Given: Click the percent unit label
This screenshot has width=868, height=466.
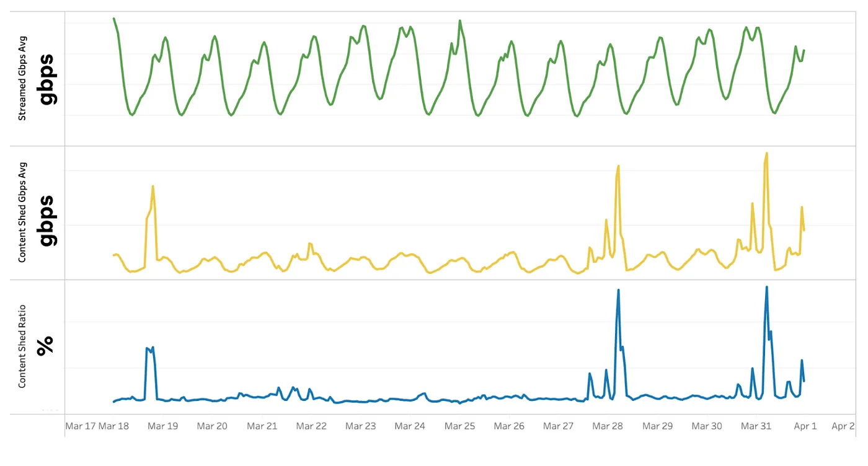Looking at the screenshot, I should pyautogui.click(x=45, y=346).
